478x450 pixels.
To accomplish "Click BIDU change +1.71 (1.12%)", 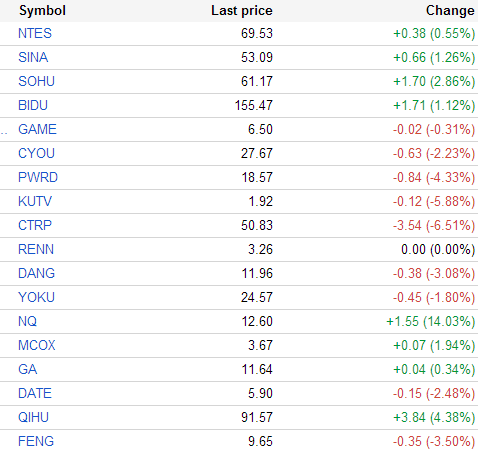I will pyautogui.click(x=434, y=105).
